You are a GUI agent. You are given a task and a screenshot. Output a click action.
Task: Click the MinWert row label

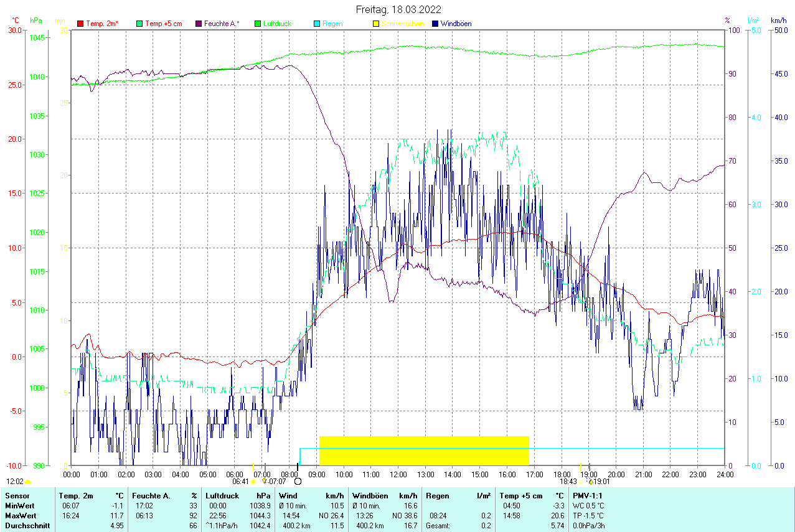pyautogui.click(x=20, y=506)
